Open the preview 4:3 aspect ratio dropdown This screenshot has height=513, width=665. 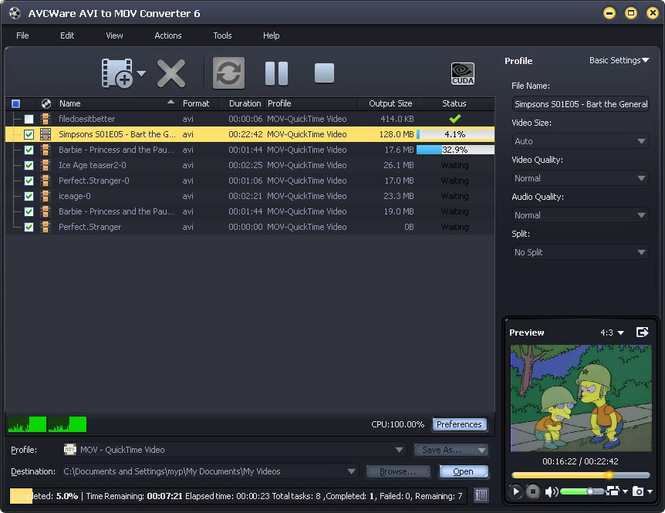coord(612,332)
